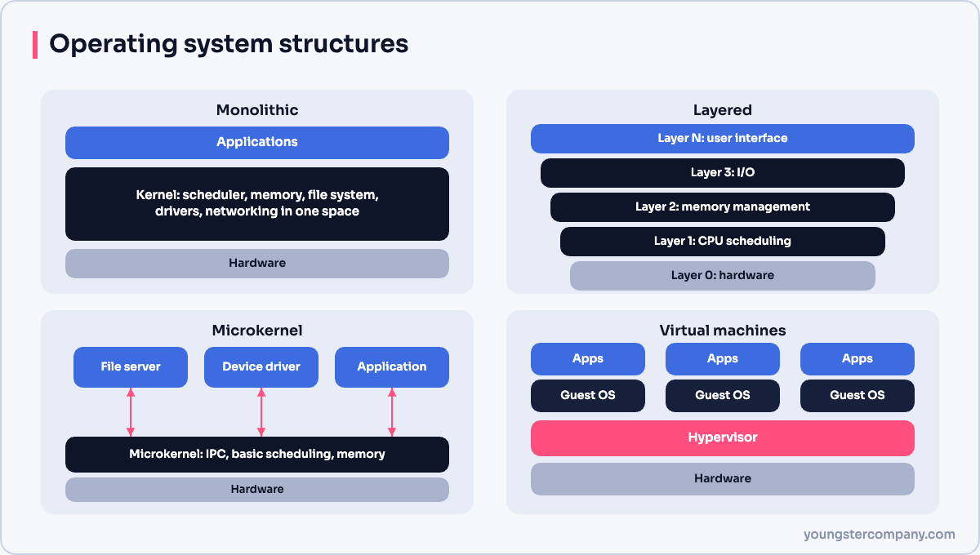Select "Layer 1: CPU scheduling" bar
Viewport: 980px width, 555px height.
tap(723, 242)
